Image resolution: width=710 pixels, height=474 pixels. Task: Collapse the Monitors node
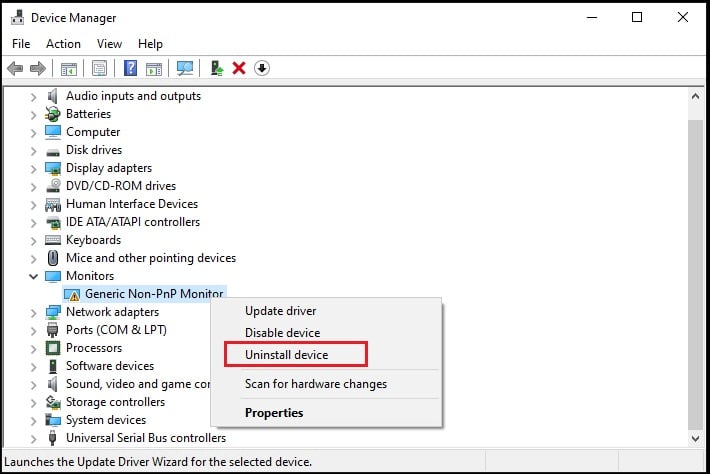click(33, 276)
